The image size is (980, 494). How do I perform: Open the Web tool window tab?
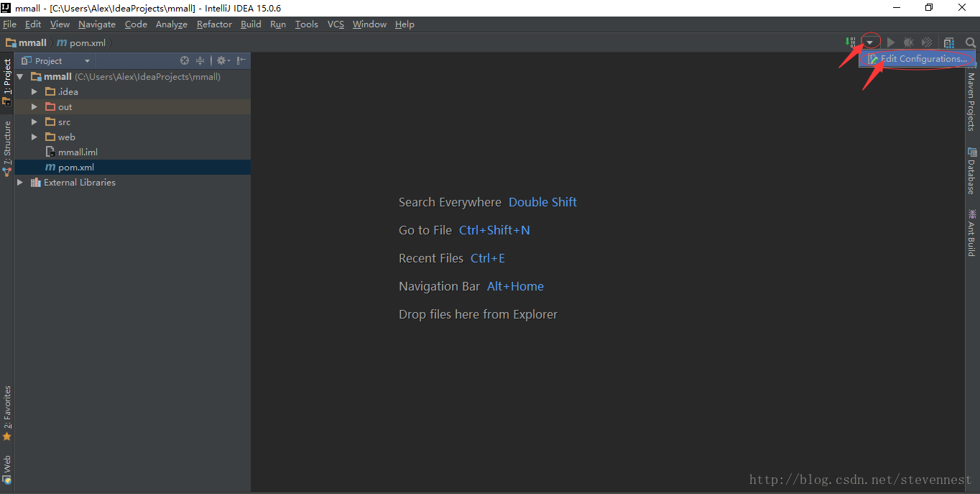(7, 470)
